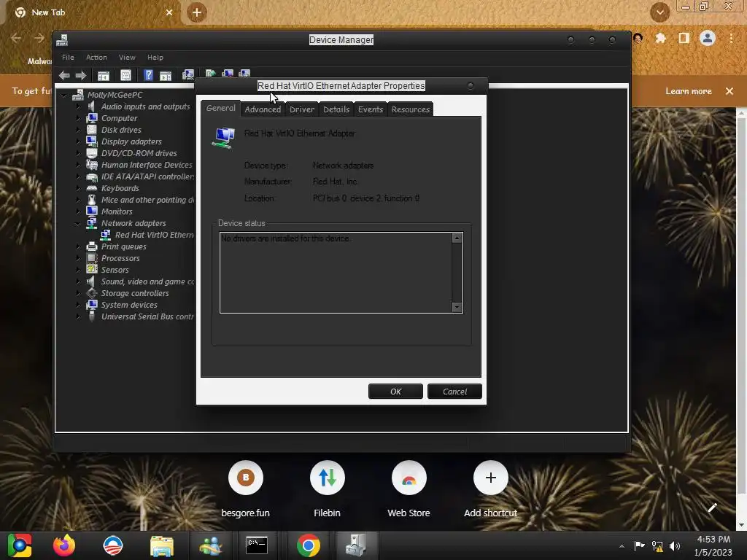The image size is (747, 560).
Task: Open the Command Prompt taskbar icon
Action: point(256,545)
